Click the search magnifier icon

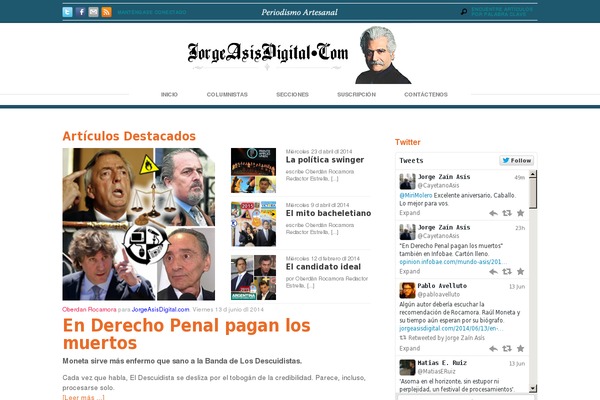click(464, 12)
